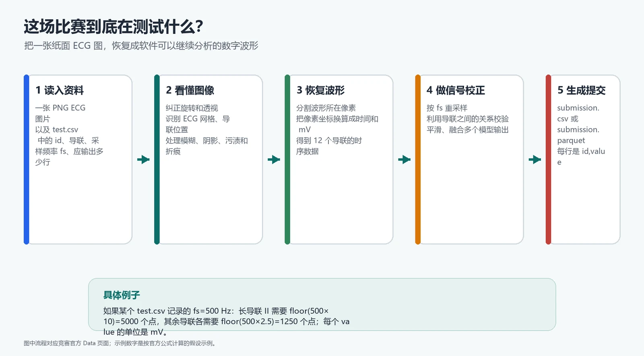Select the line 以及 test.csv
The image size is (644, 356).
[x=57, y=130]
